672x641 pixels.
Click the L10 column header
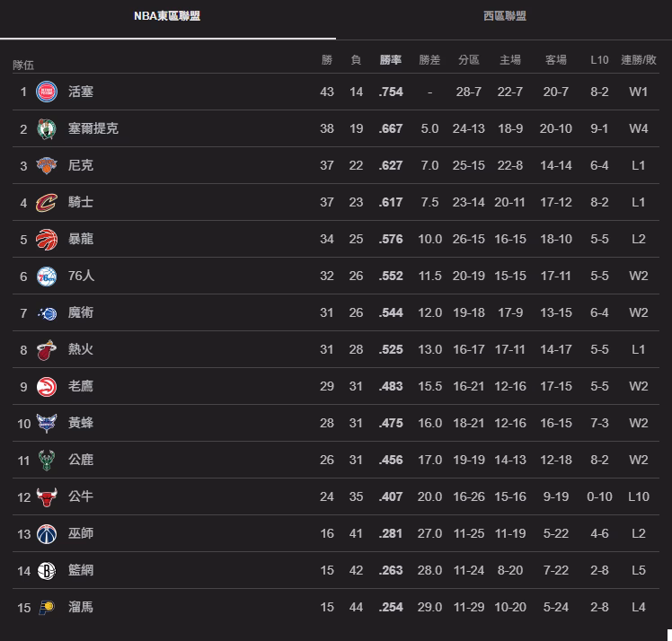[599, 60]
